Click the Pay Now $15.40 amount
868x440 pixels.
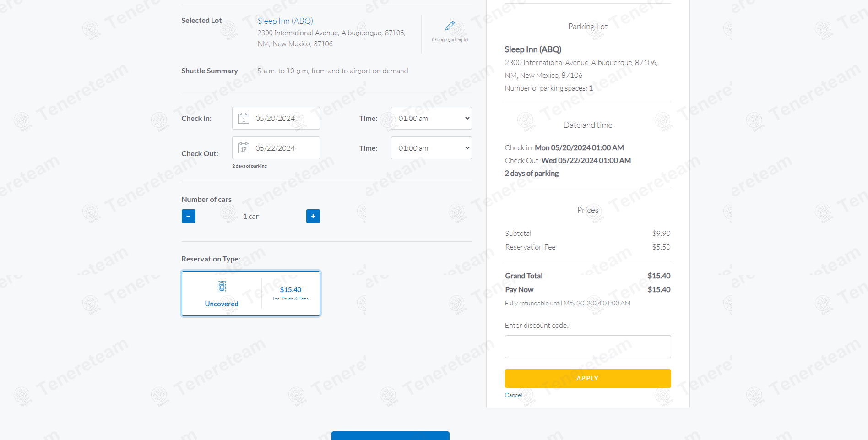pos(659,290)
